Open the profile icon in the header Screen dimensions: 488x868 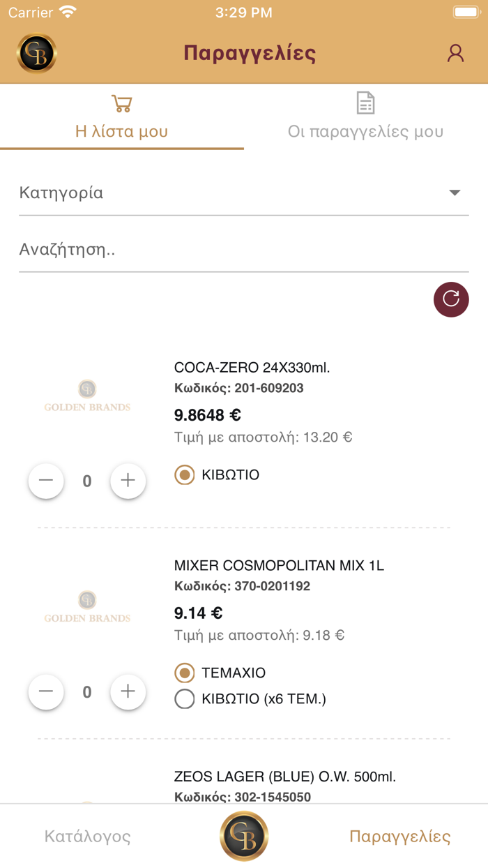(x=455, y=52)
